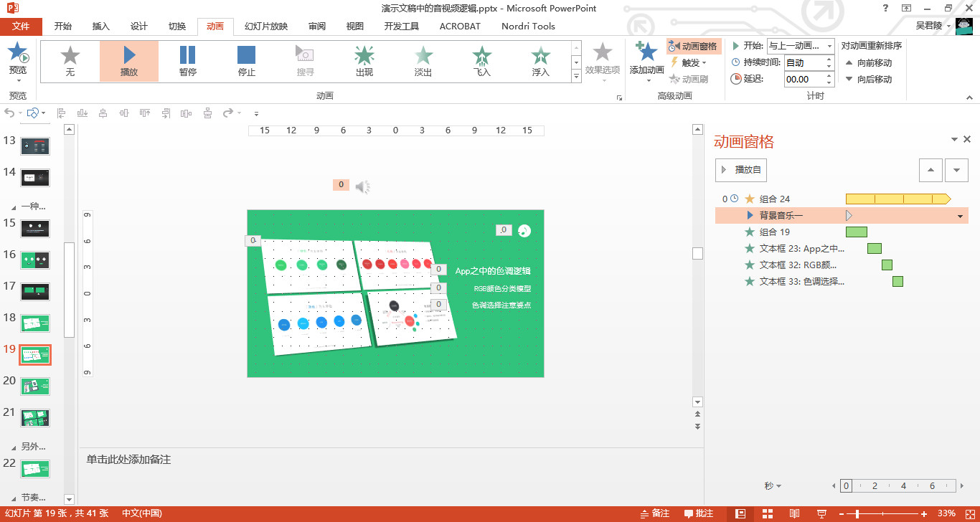
Task: Click the speaker audio icon above slide
Action: [363, 187]
